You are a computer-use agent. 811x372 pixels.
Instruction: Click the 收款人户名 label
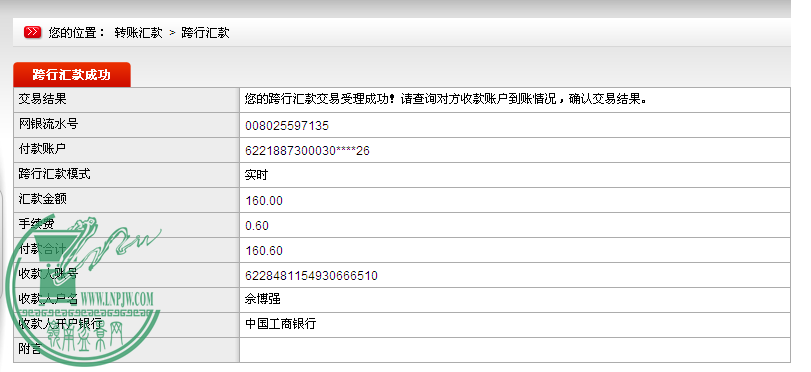tap(48, 299)
